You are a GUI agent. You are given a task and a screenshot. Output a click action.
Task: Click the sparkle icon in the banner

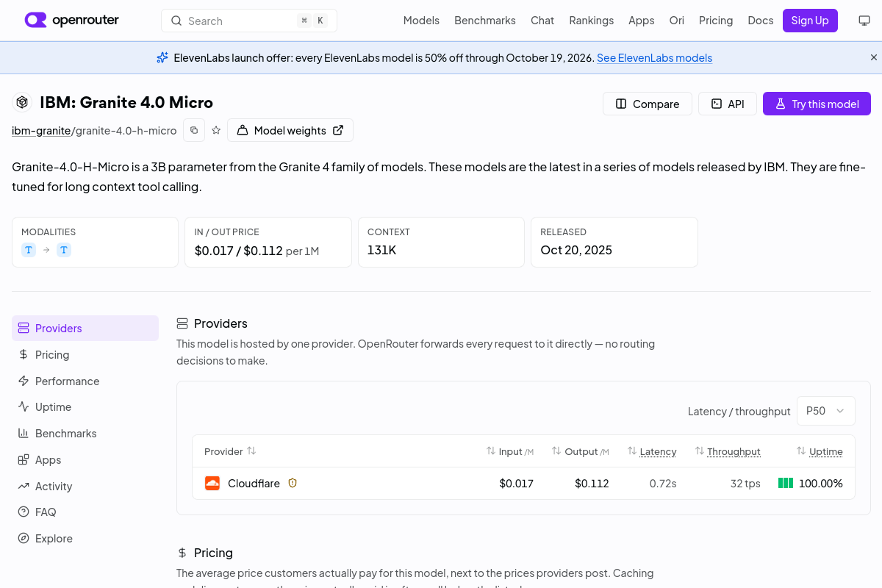tap(162, 57)
